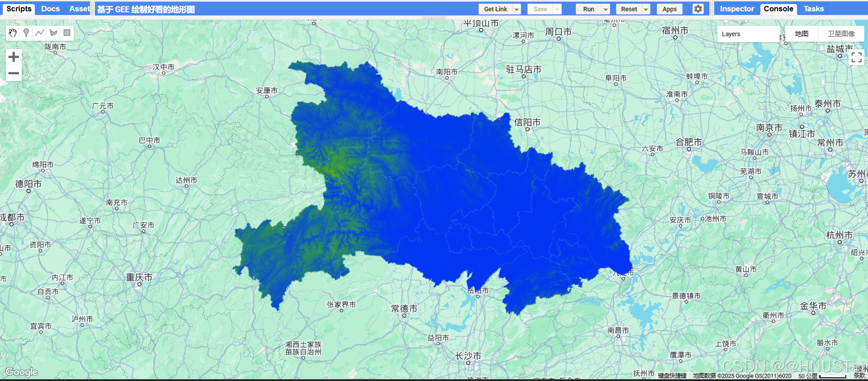Click the 南京市 city label

[769, 128]
